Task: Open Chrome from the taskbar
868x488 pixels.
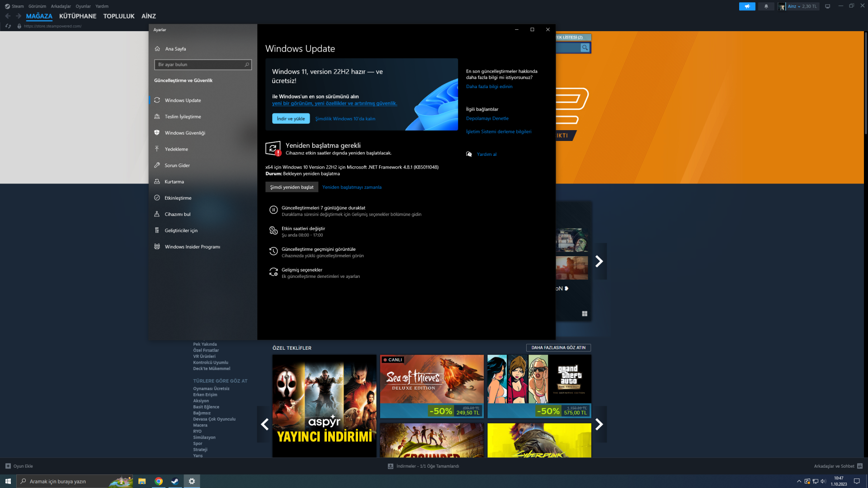Action: (159, 481)
